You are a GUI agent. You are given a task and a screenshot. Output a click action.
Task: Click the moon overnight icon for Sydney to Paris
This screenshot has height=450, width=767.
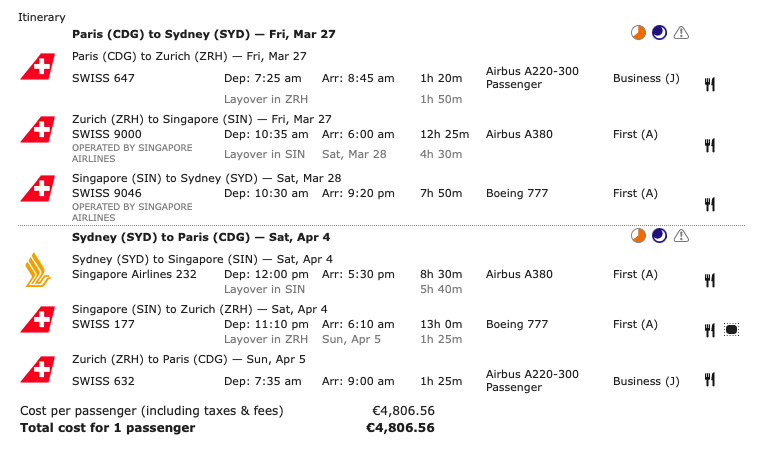(x=659, y=237)
